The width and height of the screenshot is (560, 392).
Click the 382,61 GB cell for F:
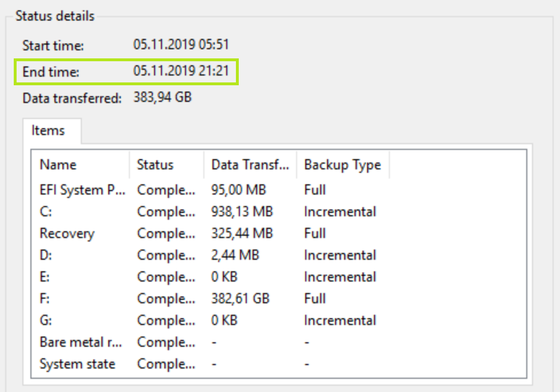point(240,299)
